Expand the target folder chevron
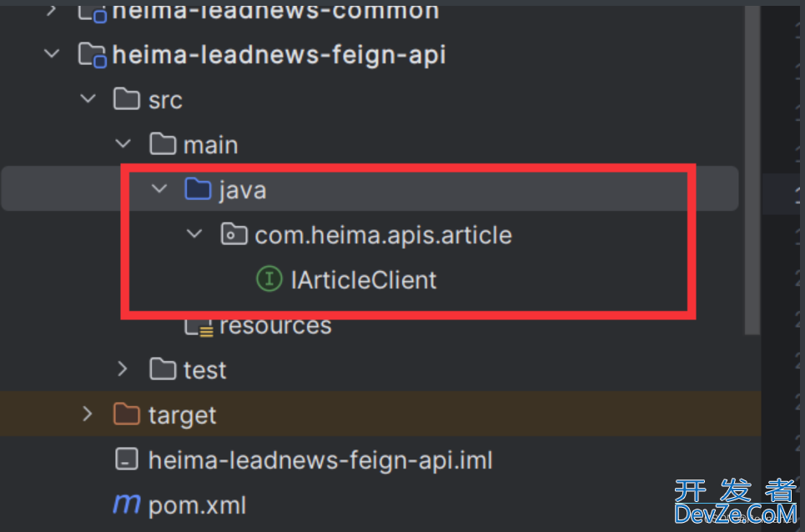 tap(88, 414)
